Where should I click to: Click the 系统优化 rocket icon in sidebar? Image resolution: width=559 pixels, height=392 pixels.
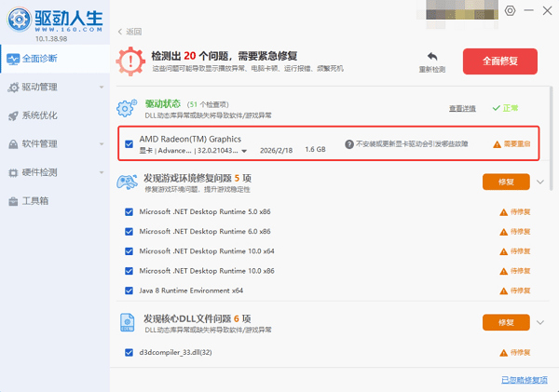click(x=13, y=115)
